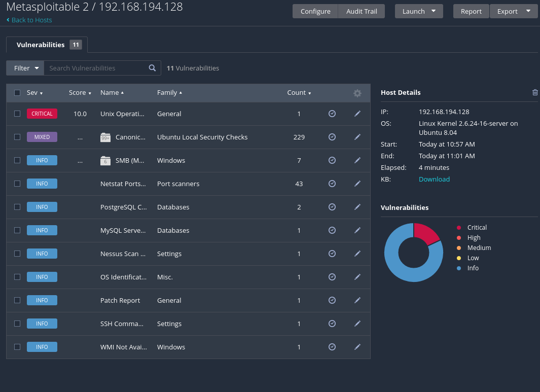Viewport: 540px width, 392px height.
Task: Download the KB file
Action: [x=434, y=179]
